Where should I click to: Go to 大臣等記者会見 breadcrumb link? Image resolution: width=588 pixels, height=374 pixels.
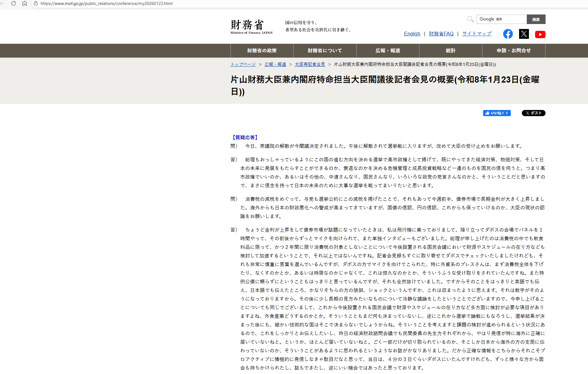(x=310, y=64)
